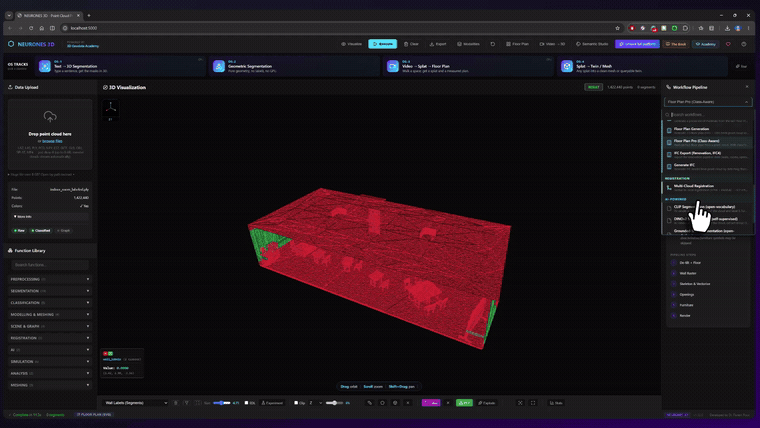Screen dimensions: 760x428
Task: Close the Workflow Pipeline panel
Action: [x=746, y=87]
